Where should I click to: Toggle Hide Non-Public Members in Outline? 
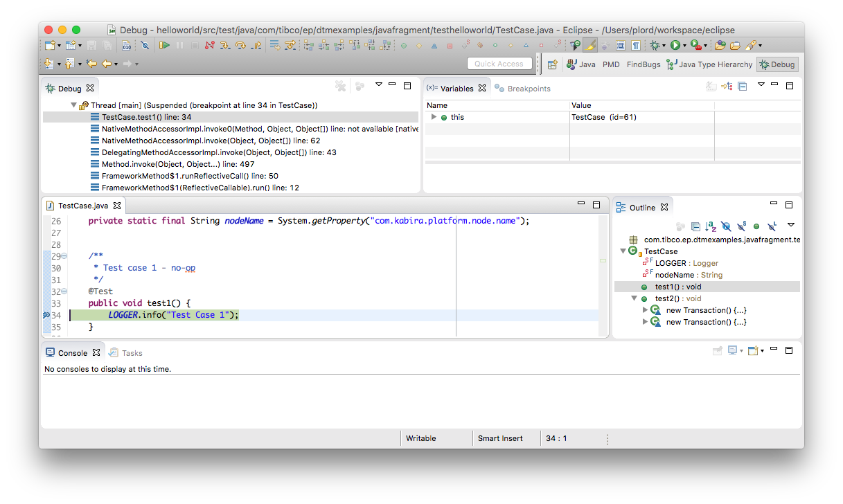point(756,226)
